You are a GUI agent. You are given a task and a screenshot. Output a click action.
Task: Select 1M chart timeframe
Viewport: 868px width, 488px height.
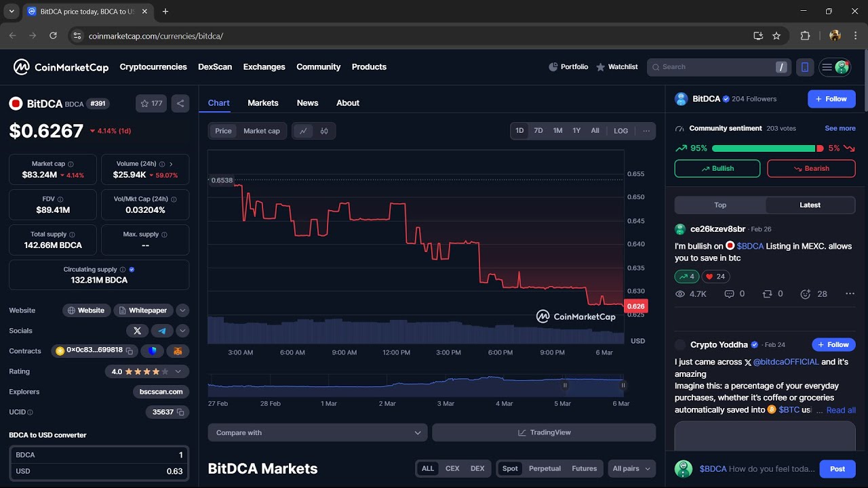point(557,131)
